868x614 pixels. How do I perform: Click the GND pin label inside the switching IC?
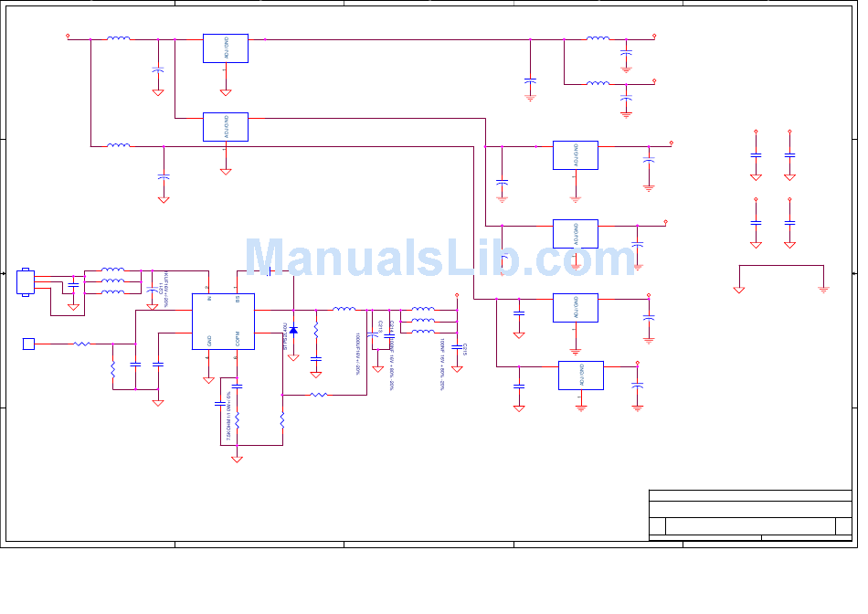209,341
